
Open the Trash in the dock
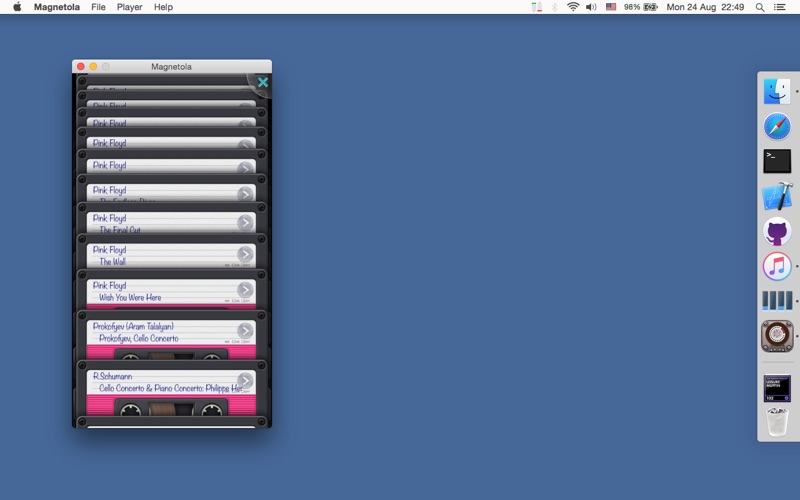pyautogui.click(x=777, y=422)
